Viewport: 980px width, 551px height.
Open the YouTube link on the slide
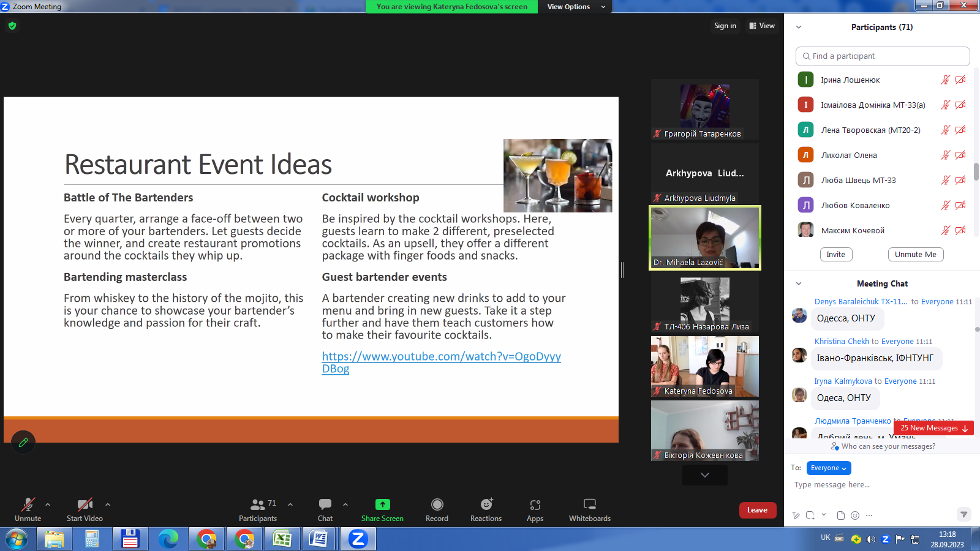pyautogui.click(x=441, y=357)
